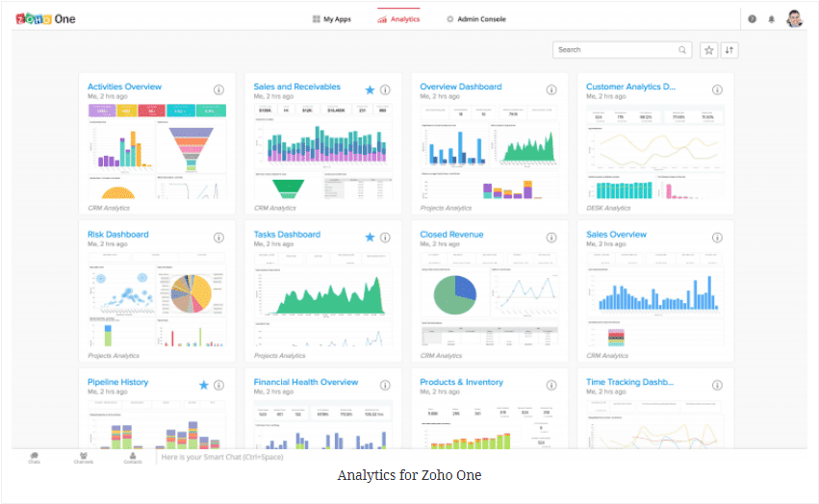This screenshot has width=819, height=504.
Task: Open Chats in bottom bar
Action: 35,458
